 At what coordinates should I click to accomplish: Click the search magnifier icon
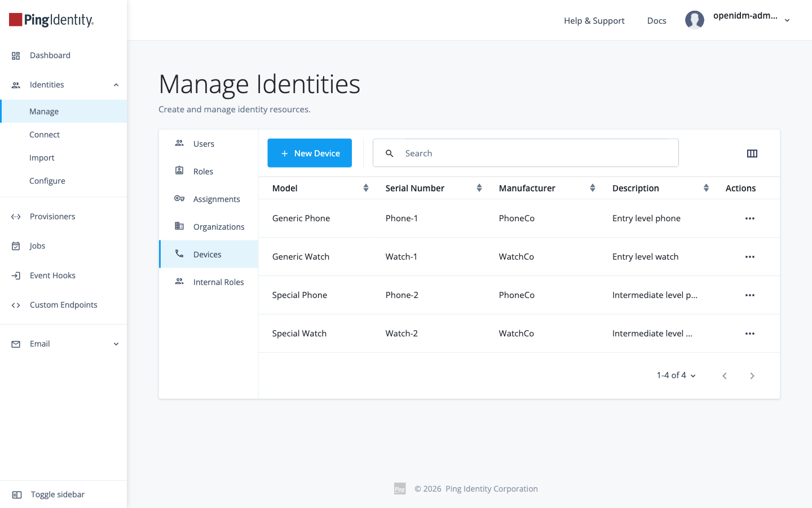[x=389, y=154]
